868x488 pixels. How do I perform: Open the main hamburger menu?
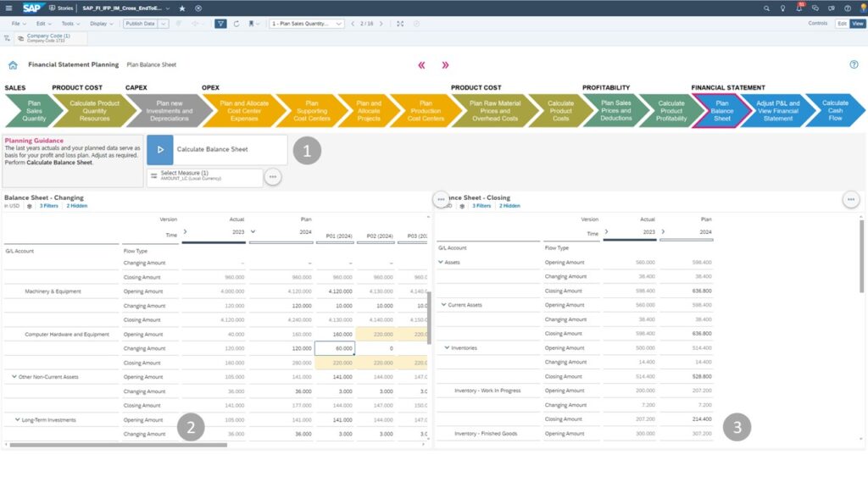click(x=8, y=8)
